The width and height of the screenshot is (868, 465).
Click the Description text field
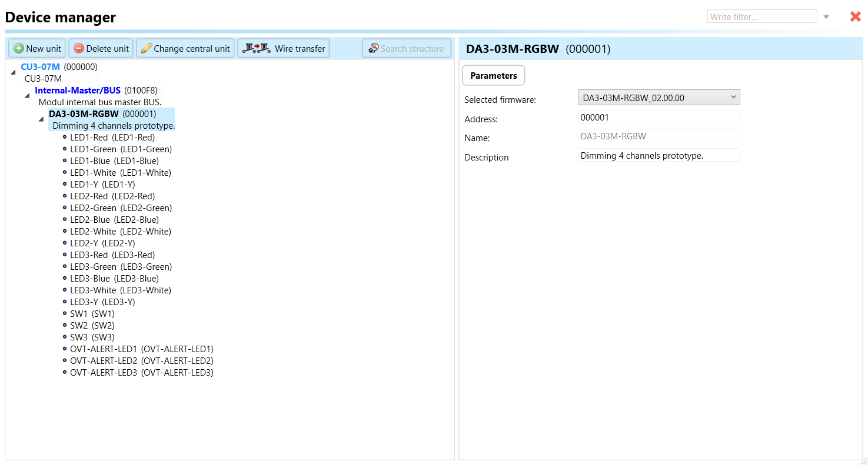point(659,156)
